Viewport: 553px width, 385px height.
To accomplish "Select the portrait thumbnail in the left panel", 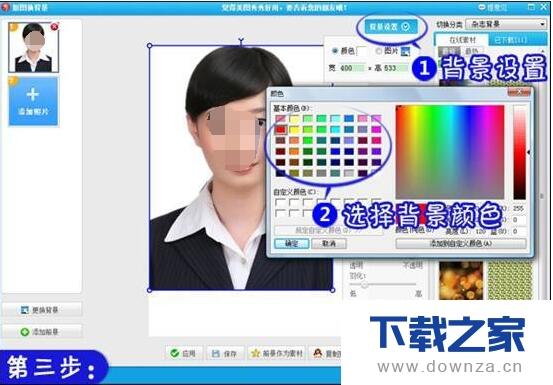I will click(x=34, y=48).
